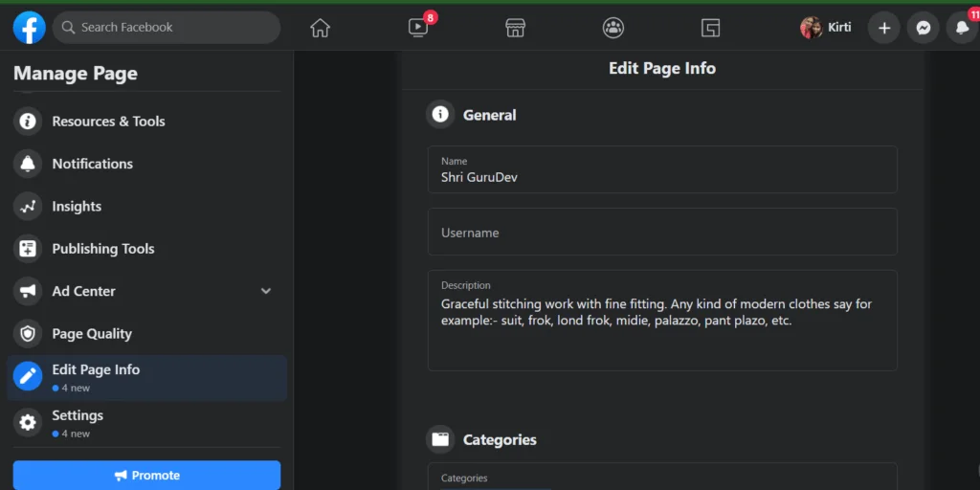Open Settings in the sidebar
Screen dimensions: 980x490
coord(78,416)
